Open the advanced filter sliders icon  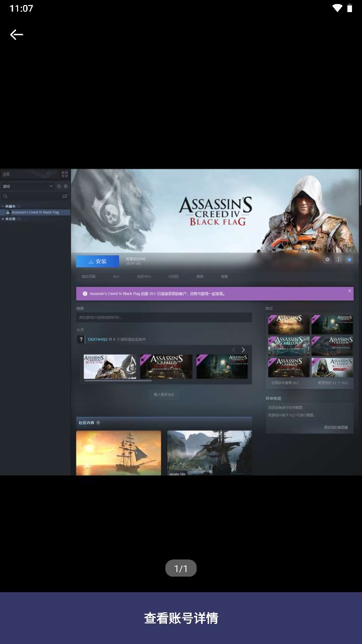(x=65, y=196)
